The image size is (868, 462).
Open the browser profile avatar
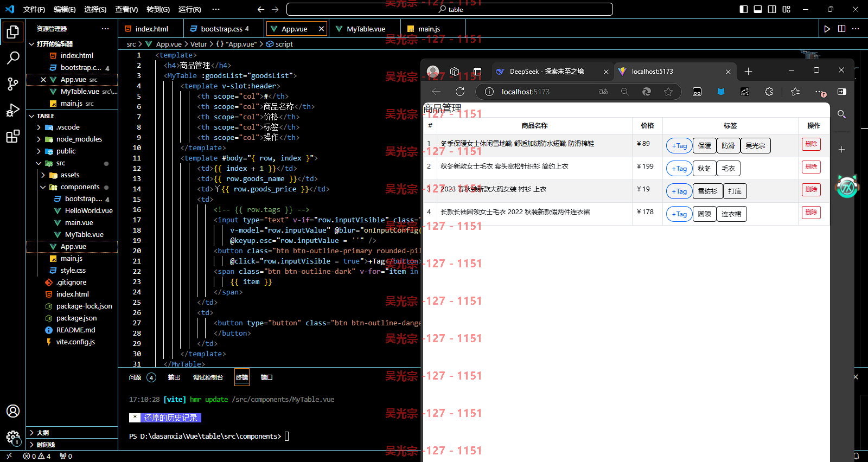pyautogui.click(x=433, y=71)
